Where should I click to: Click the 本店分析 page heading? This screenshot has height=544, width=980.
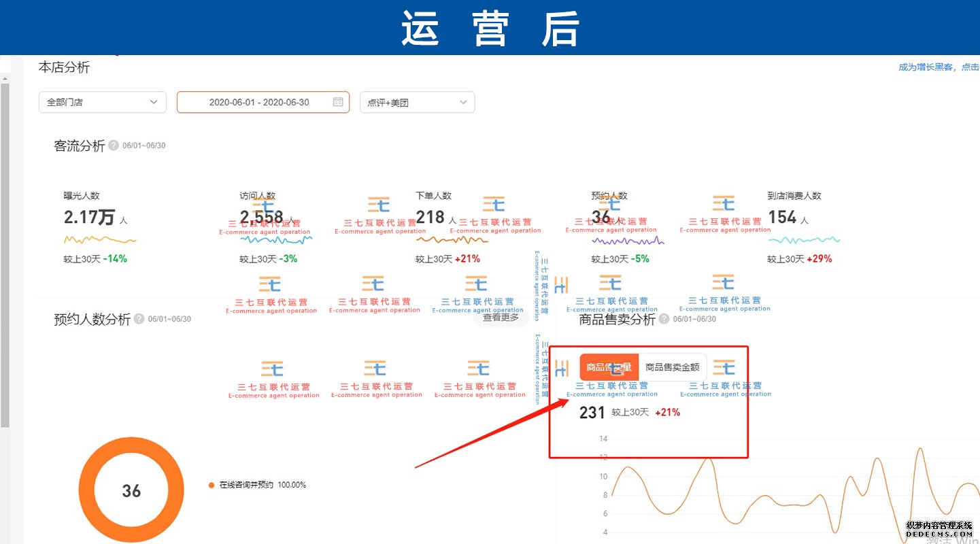64,67
